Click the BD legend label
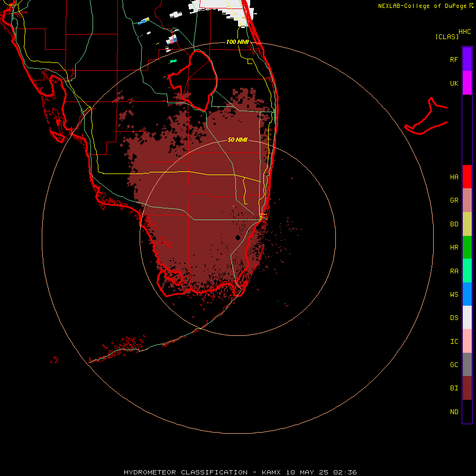Viewport: 476px width, 476px height. click(x=454, y=224)
